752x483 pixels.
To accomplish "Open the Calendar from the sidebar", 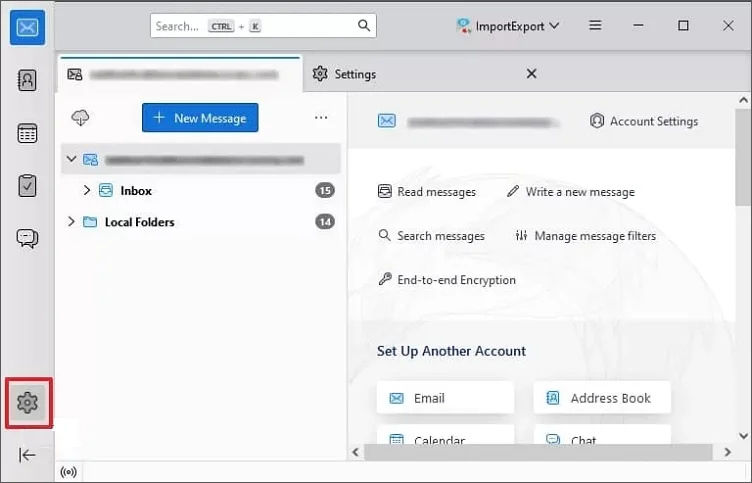I will (27, 133).
